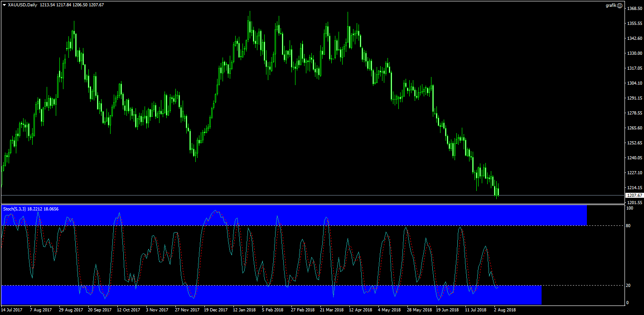Click the 27 Feb 2018 date label

(x=303, y=310)
